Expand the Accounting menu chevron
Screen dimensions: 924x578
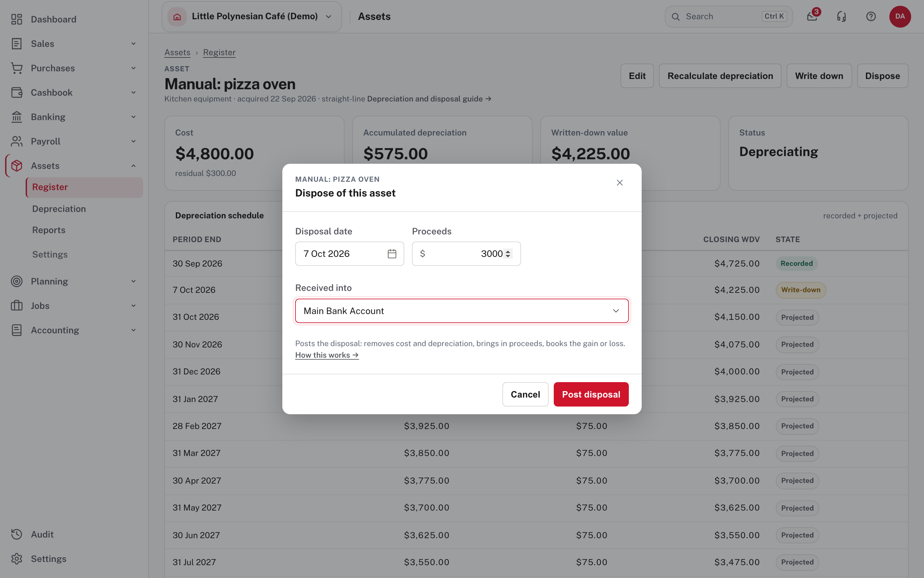134,330
